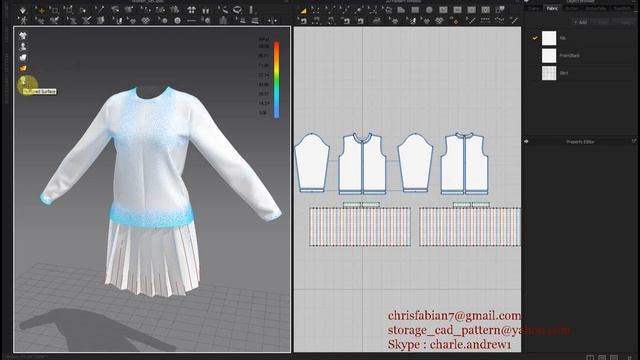Pop out the Property Editor panel
The height and width of the screenshot is (360, 640).
[x=634, y=141]
